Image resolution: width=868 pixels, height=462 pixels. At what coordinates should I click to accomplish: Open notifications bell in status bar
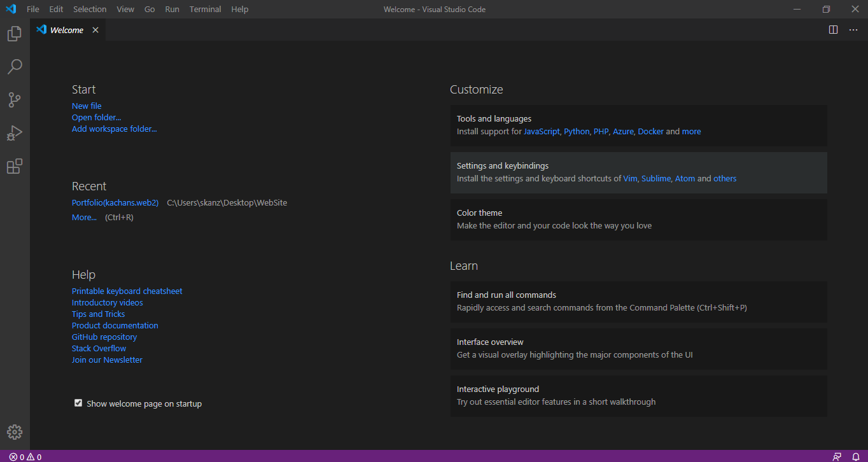coord(856,457)
